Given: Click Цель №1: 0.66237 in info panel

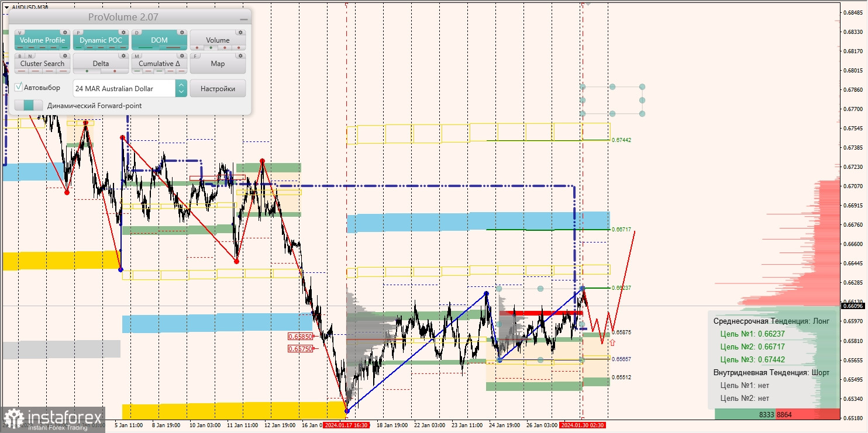Looking at the screenshot, I should 752,334.
